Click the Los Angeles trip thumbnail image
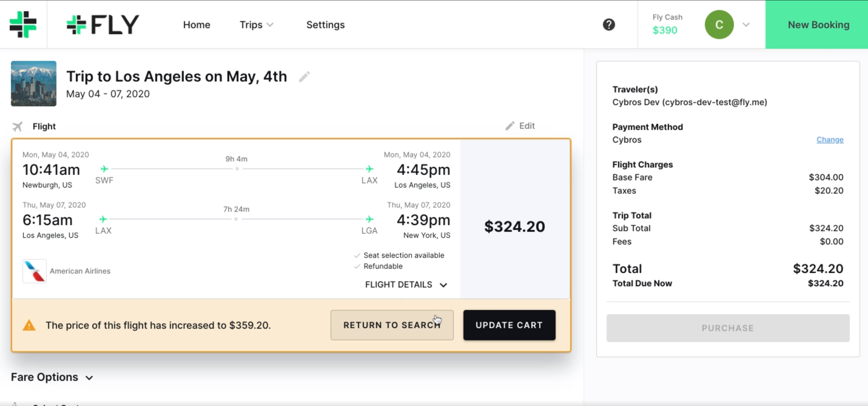868x406 pixels. (x=33, y=84)
